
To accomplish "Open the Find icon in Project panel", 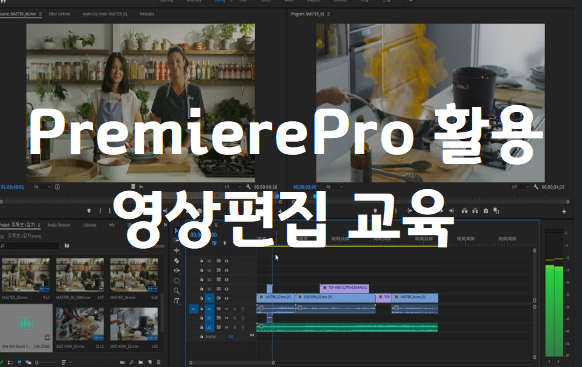I will pos(131,362).
